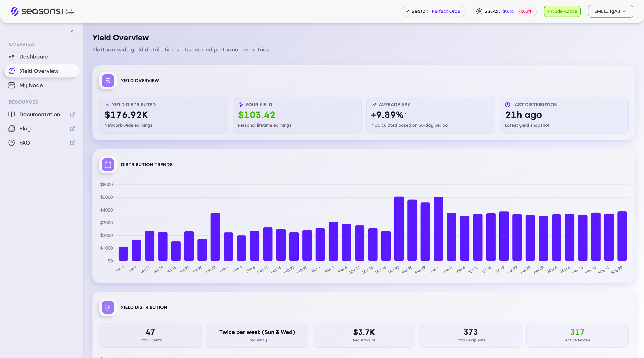Expand the EMLs...fgAJ wallet dropdown
Screen dimensions: 644x358
pos(610,12)
